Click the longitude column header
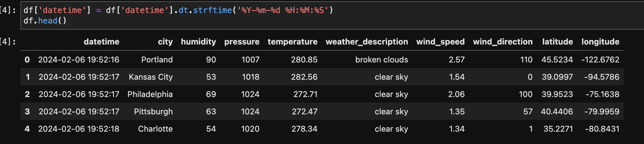Screen dimensions: 644x144 [x=600, y=42]
